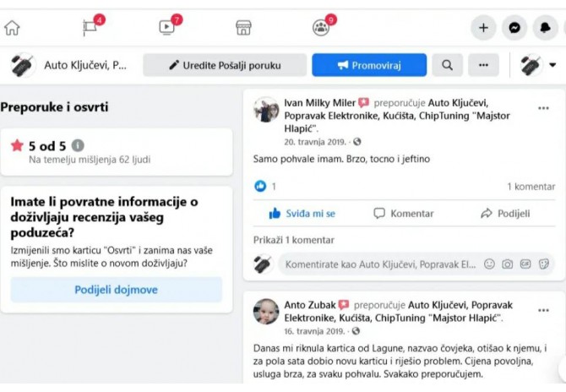The image size is (566, 392).
Task: Open the sticker picker in comment box
Action: 544,264
